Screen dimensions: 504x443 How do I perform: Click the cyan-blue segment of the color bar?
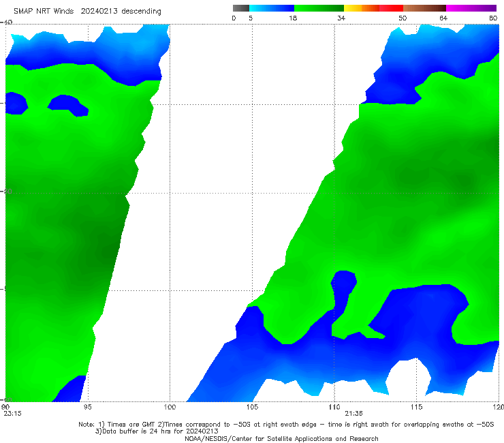click(x=272, y=8)
